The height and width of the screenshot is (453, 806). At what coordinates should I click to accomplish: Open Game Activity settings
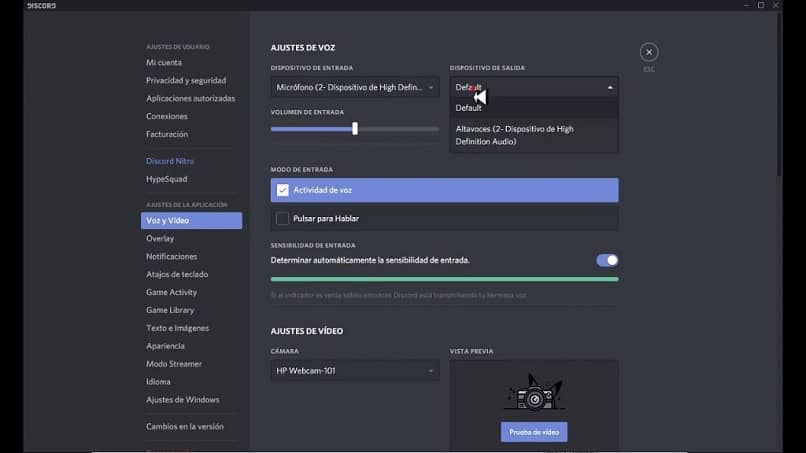pyautogui.click(x=171, y=292)
